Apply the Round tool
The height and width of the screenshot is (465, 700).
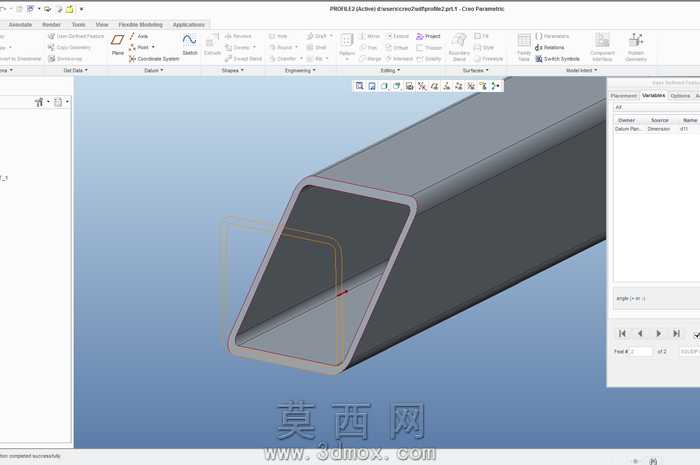(x=281, y=47)
